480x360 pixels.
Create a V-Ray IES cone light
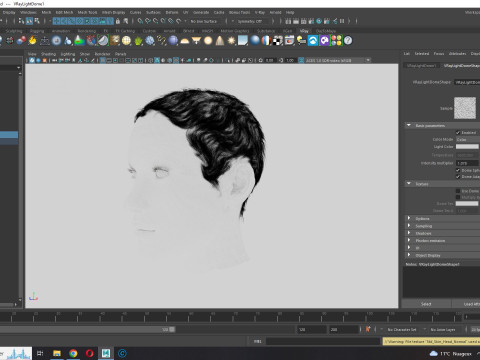(x=219, y=41)
